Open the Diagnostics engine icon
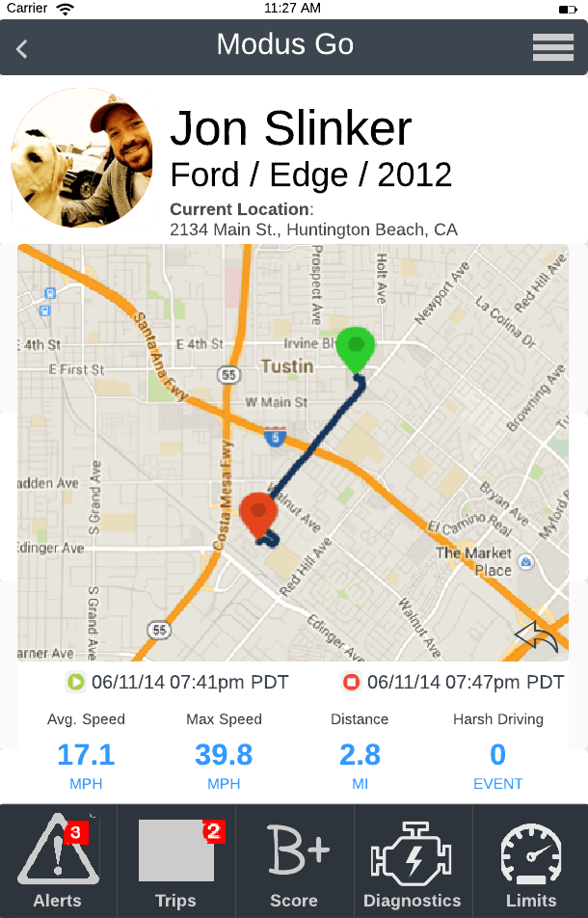The height and width of the screenshot is (918, 588). click(x=414, y=860)
